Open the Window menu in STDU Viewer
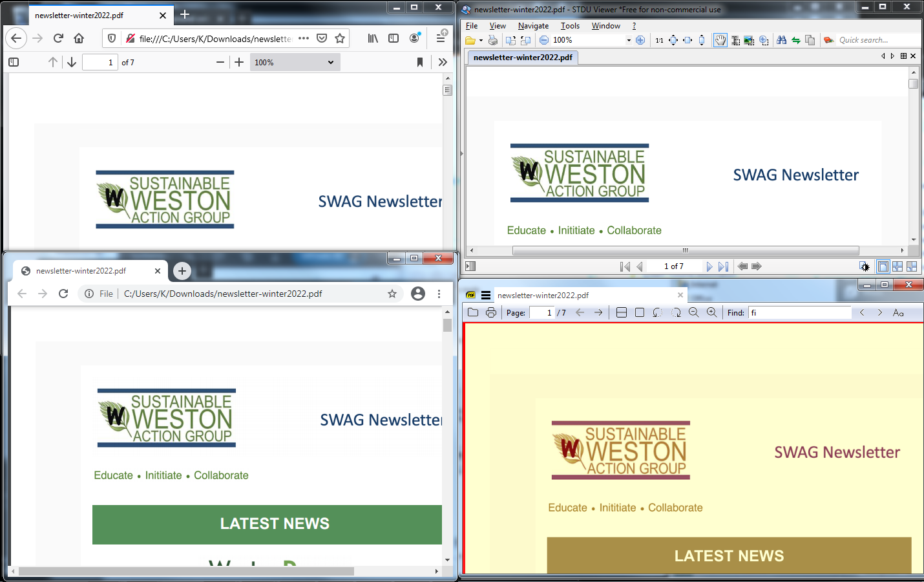The height and width of the screenshot is (582, 924). point(606,26)
